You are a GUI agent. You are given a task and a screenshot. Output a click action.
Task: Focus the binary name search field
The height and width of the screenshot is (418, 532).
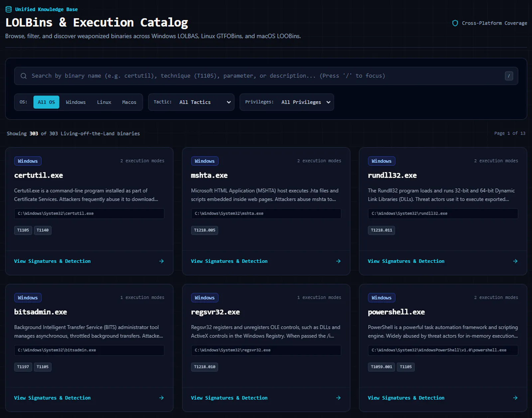coord(266,76)
